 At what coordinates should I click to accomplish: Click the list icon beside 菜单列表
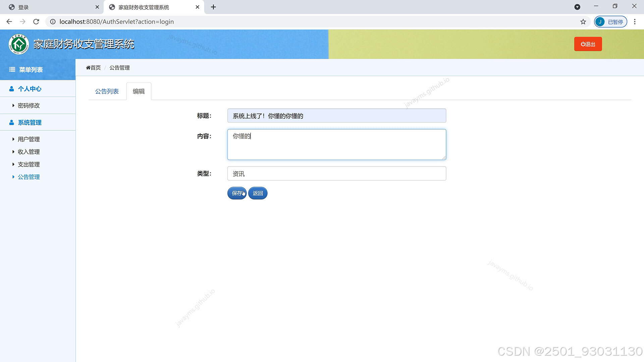click(12, 69)
